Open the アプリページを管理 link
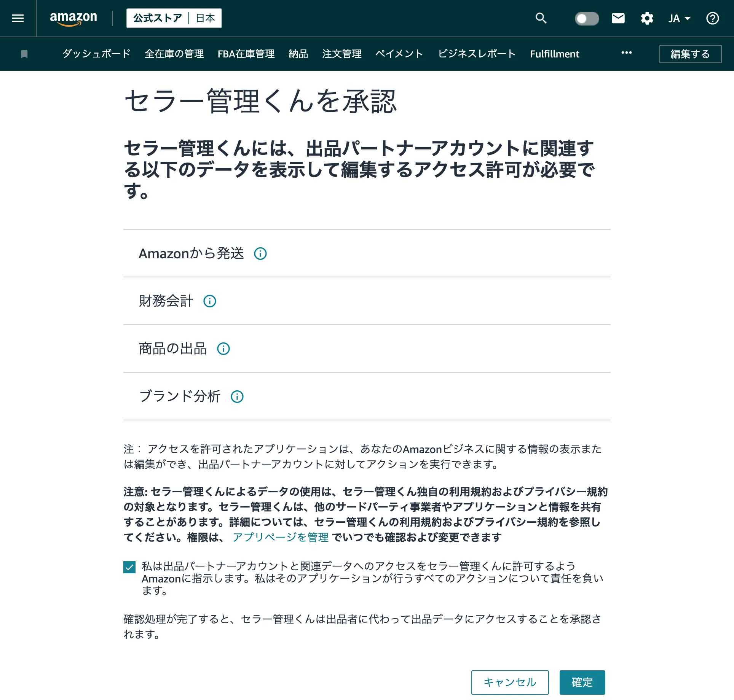734x700 pixels. (x=281, y=537)
